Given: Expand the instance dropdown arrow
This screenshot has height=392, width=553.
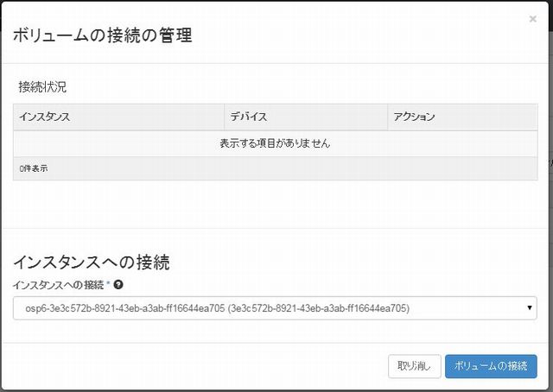Looking at the screenshot, I should point(529,307).
